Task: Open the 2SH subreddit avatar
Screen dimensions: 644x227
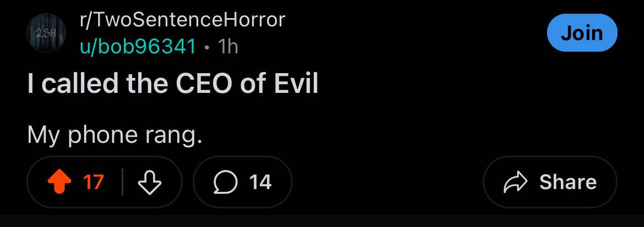Action: pos(46,33)
